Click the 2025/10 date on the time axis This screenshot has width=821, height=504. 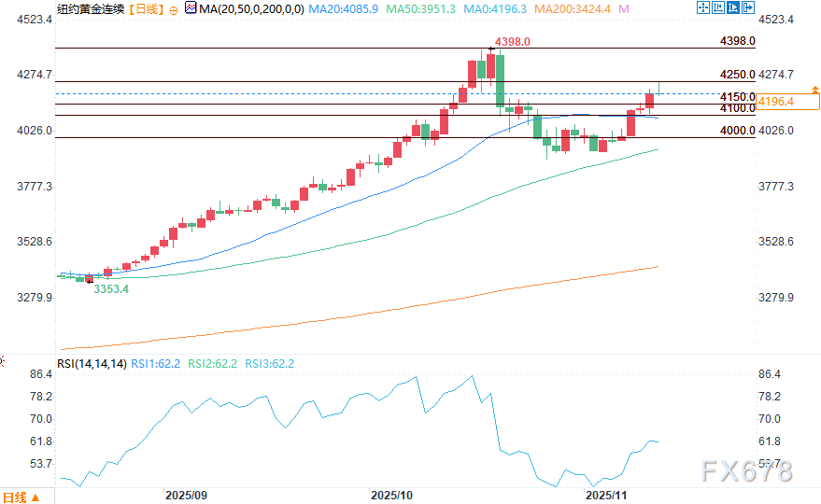coord(389,494)
